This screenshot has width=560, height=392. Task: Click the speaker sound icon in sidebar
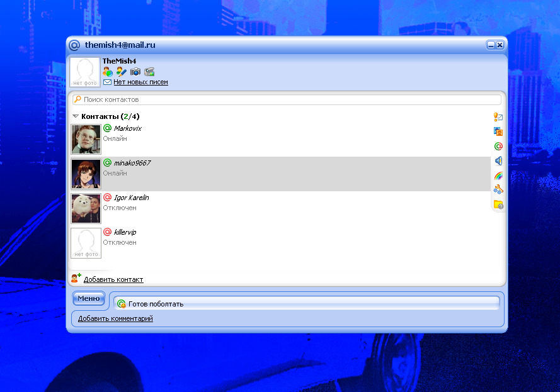click(x=498, y=161)
